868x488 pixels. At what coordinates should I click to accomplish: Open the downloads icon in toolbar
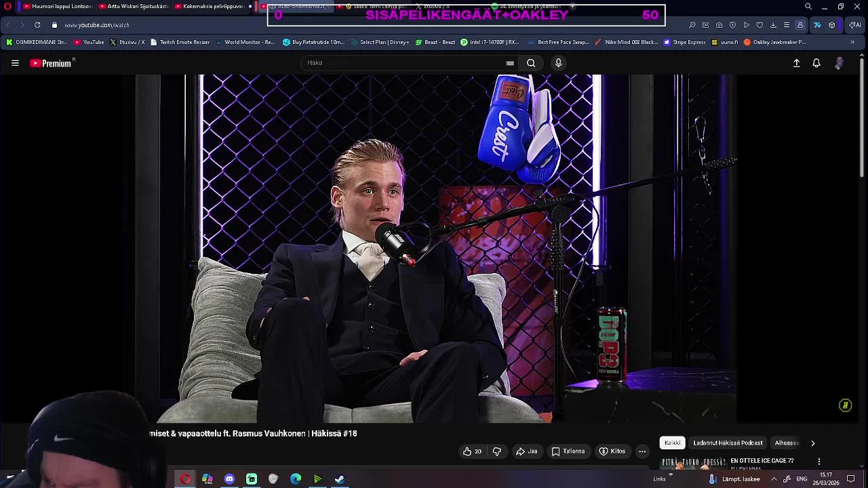pos(773,25)
